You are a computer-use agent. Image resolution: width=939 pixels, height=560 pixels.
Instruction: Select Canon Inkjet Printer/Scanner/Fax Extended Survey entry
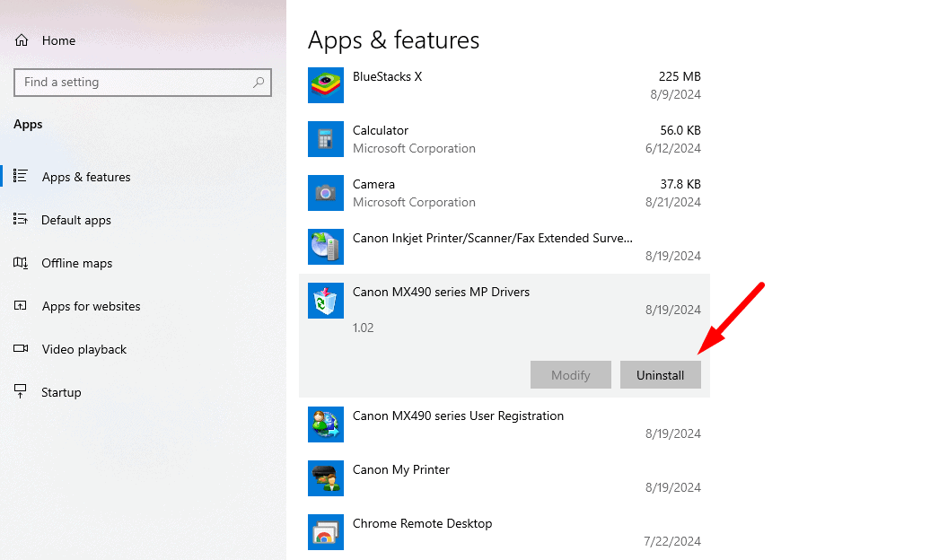click(x=492, y=239)
